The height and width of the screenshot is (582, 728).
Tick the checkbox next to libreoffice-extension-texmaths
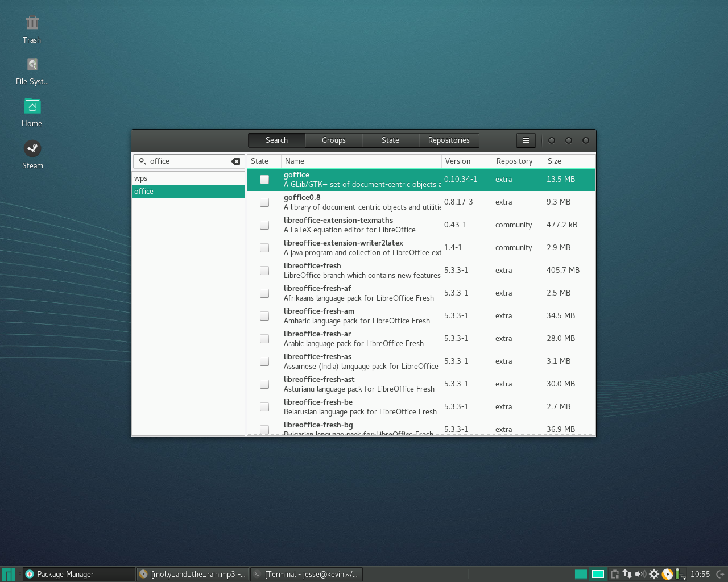click(264, 225)
